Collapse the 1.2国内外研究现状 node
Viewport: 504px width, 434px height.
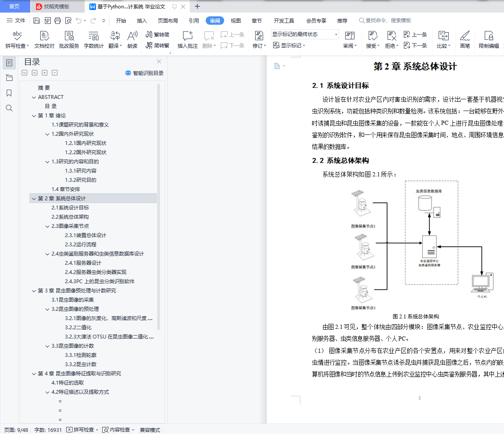click(48, 134)
